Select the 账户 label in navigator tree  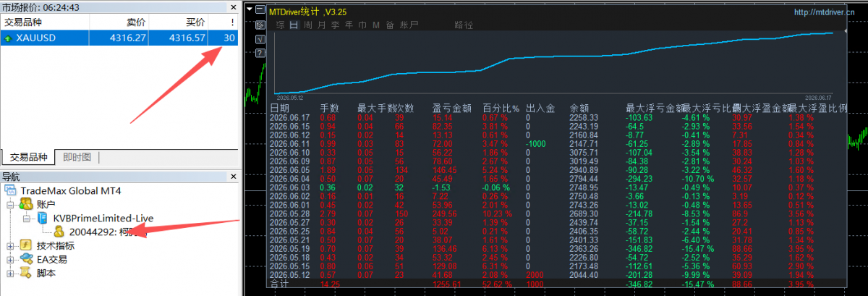[46, 204]
